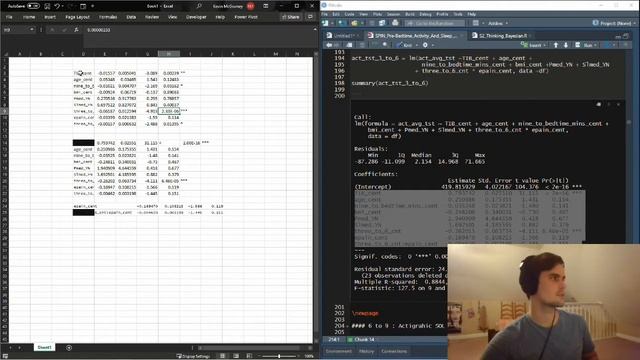Click the workspace panes grid icon in RStudio

[x=475, y=23]
